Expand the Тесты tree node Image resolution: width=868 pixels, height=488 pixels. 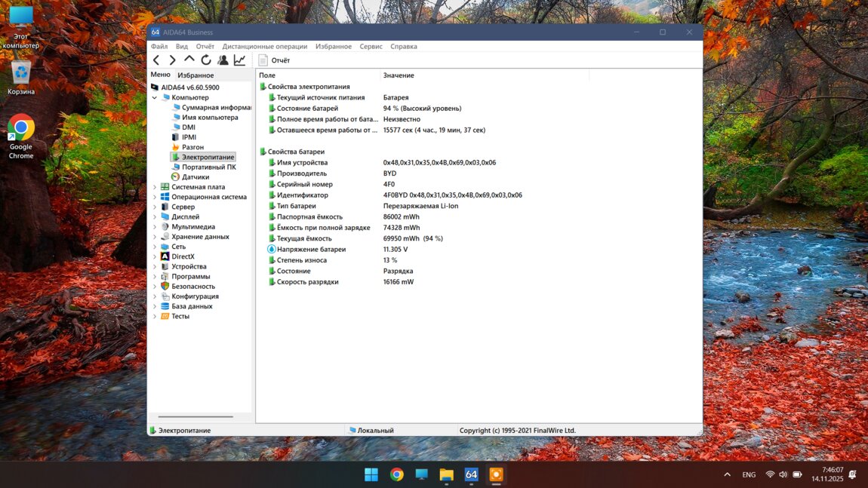coord(155,317)
